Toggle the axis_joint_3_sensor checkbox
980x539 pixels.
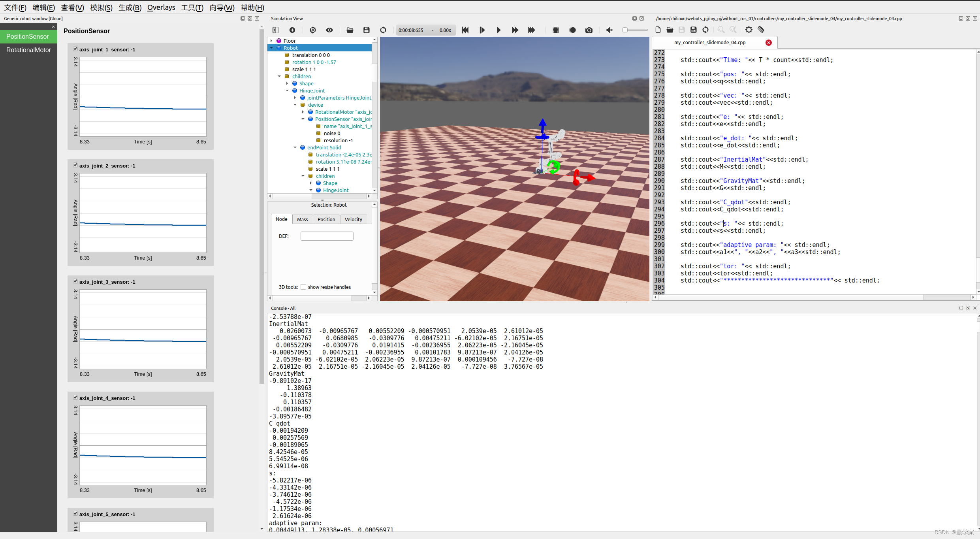(x=75, y=281)
